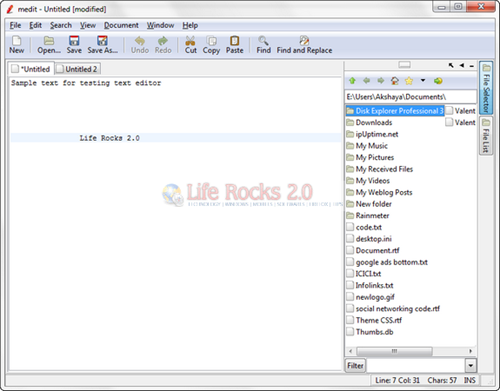Viewport: 500px width, 391px height.
Task: Switch to the Untitled 2 tab
Action: coord(77,69)
